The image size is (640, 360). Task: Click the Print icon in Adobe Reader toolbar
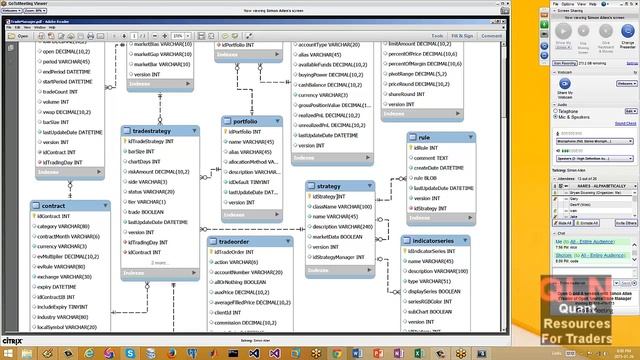pyautogui.click(x=90, y=36)
